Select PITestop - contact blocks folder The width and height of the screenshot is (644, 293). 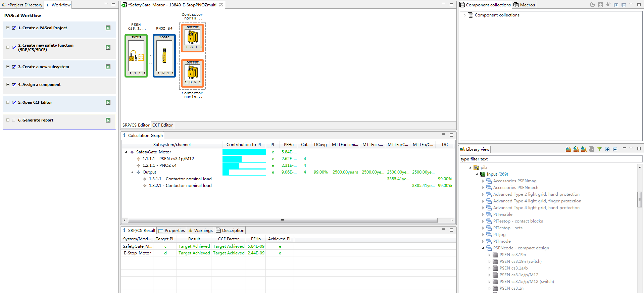(x=518, y=221)
